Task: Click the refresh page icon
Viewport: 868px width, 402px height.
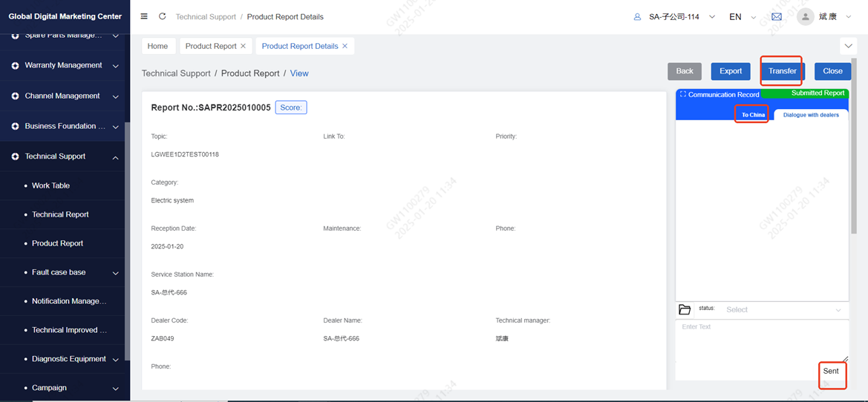Action: click(x=163, y=16)
